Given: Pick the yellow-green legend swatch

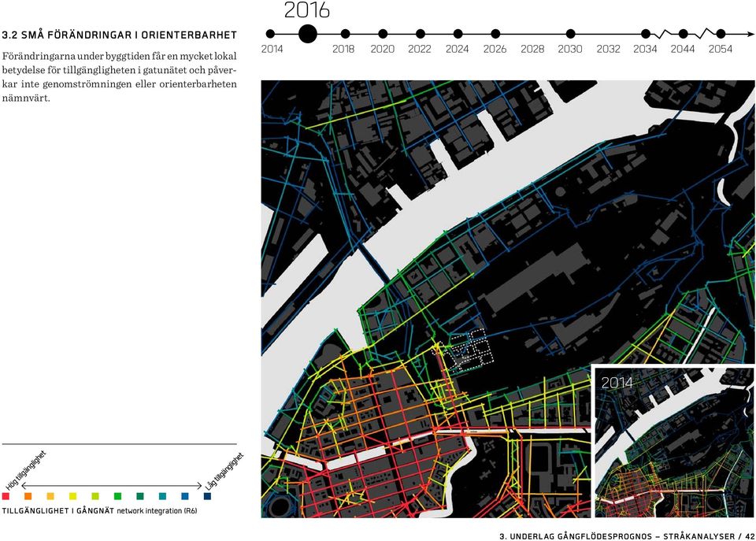Looking at the screenshot, I should [x=95, y=496].
